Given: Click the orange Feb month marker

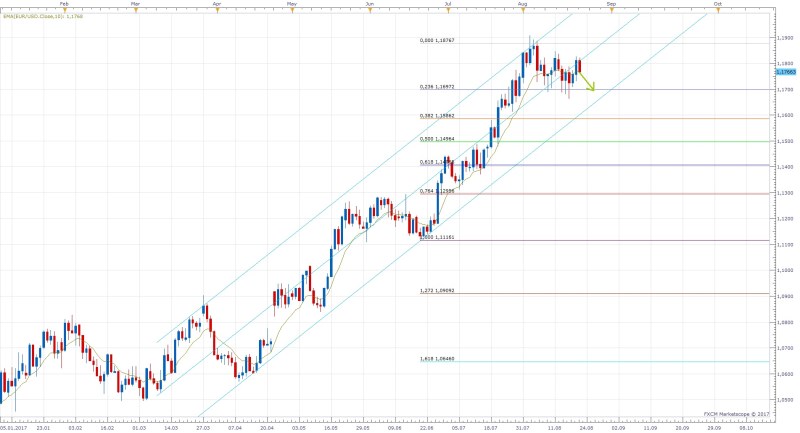Looking at the screenshot, I should pos(64,8).
